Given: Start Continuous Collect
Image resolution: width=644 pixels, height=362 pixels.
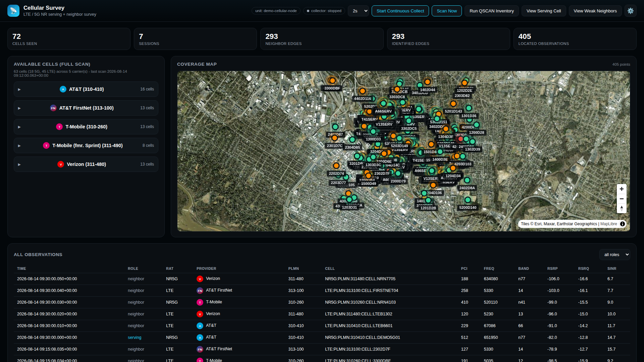Looking at the screenshot, I should pos(400,11).
